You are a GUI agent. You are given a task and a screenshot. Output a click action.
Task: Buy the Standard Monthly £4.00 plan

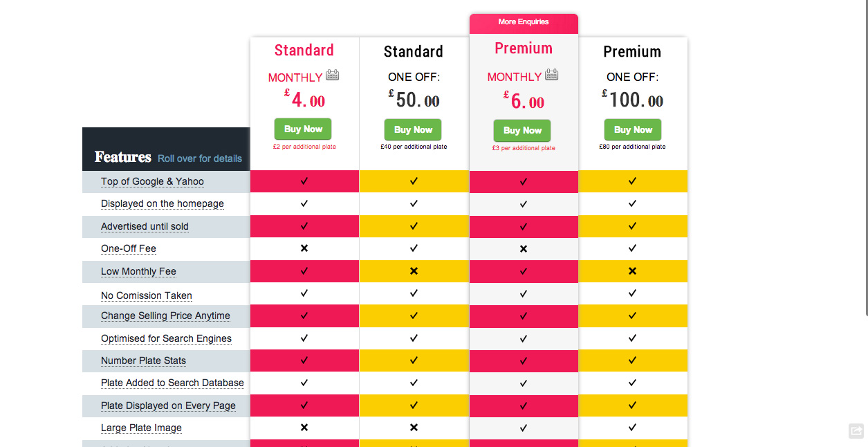click(303, 129)
